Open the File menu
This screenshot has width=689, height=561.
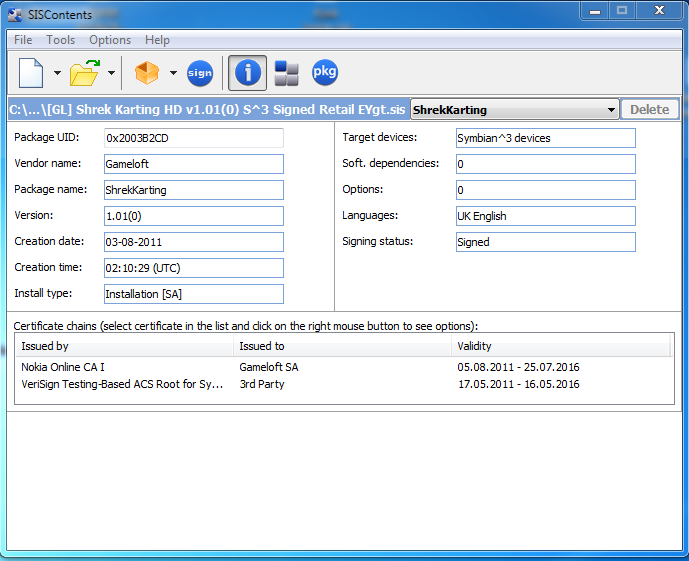pyautogui.click(x=23, y=40)
